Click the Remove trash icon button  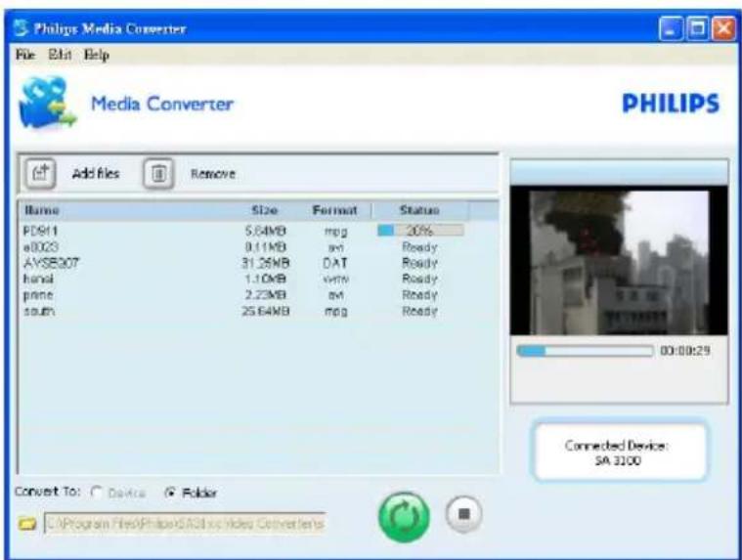click(x=158, y=174)
